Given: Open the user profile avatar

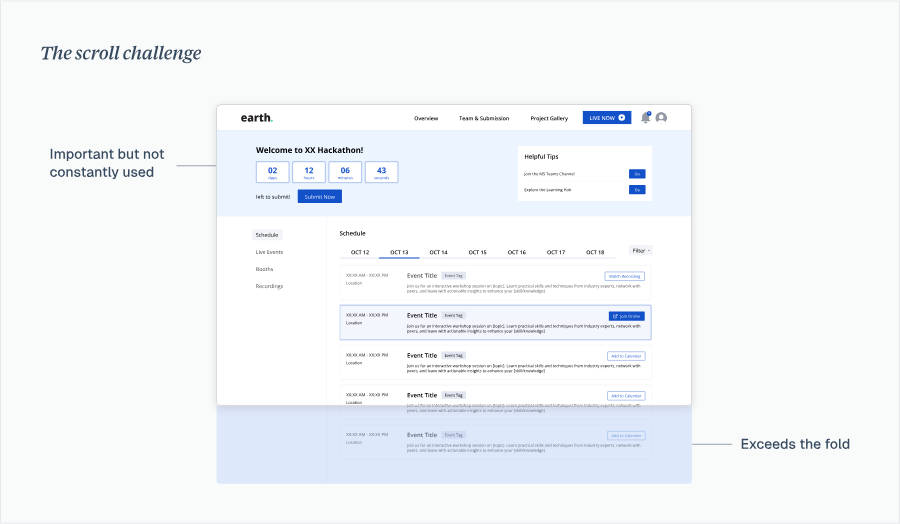Looking at the screenshot, I should 661,118.
